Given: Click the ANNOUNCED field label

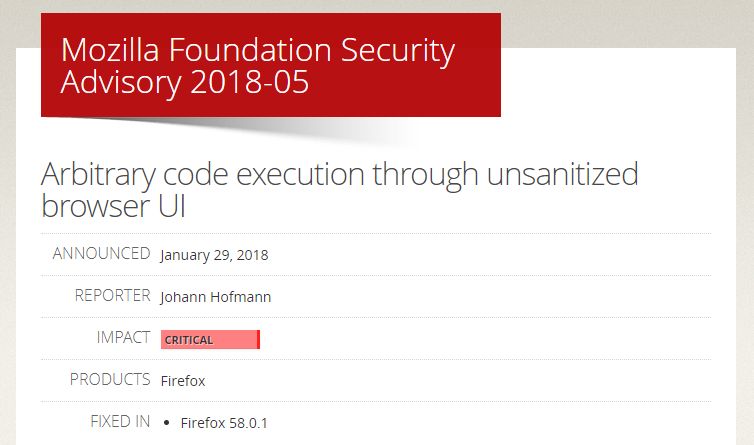Looking at the screenshot, I should point(101,254).
